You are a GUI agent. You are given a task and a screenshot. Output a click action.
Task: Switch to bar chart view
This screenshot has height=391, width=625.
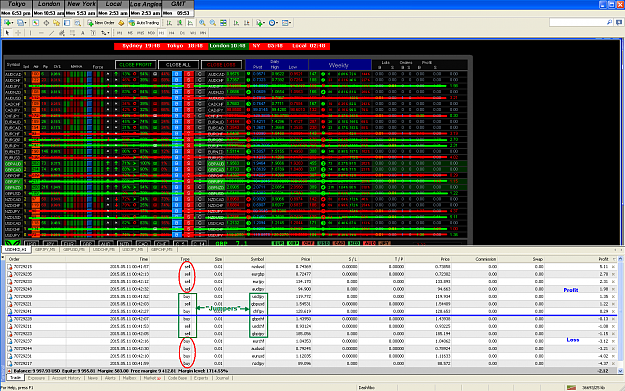click(169, 23)
